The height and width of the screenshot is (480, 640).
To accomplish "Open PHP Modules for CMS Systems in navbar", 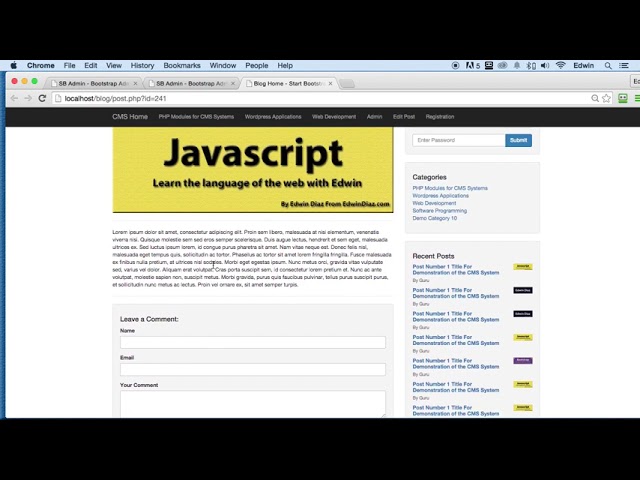I will pyautogui.click(x=196, y=117).
